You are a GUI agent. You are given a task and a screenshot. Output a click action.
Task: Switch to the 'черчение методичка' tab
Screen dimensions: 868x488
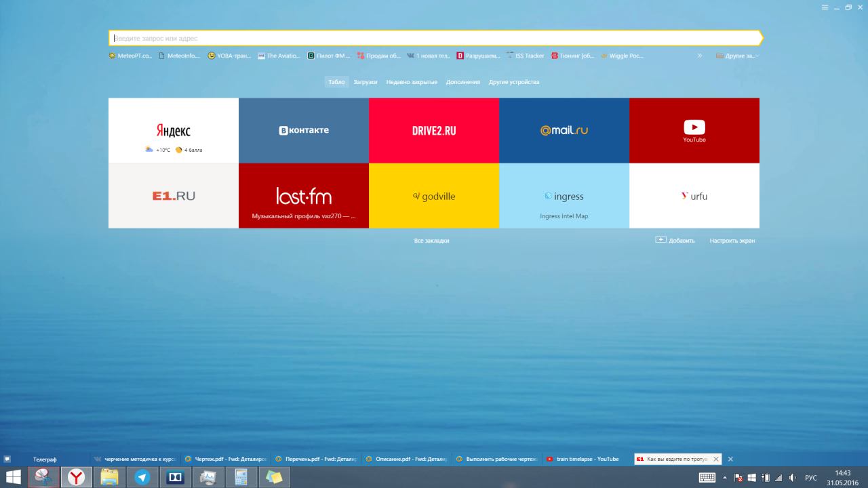pyautogui.click(x=134, y=459)
